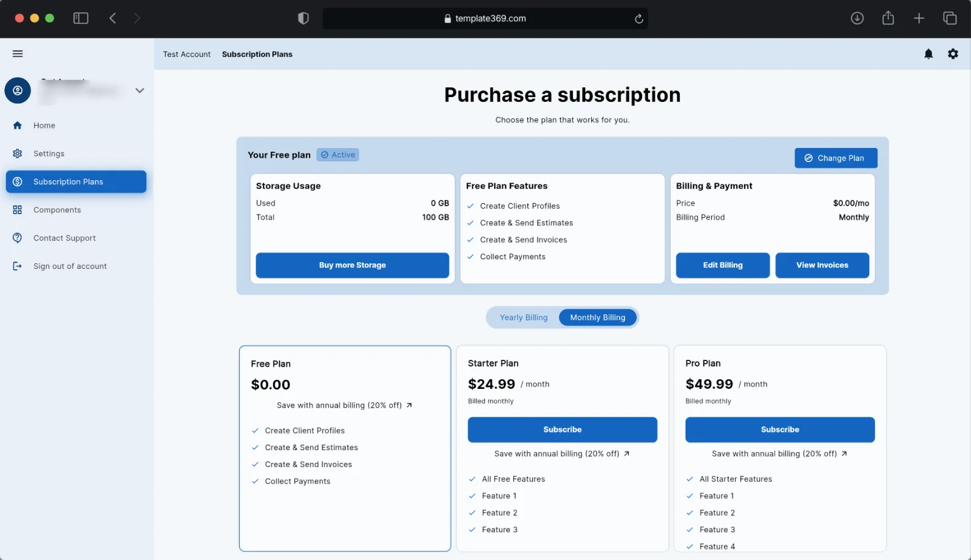Open the top-right settings gear icon
The image size is (971, 560).
pos(953,54)
